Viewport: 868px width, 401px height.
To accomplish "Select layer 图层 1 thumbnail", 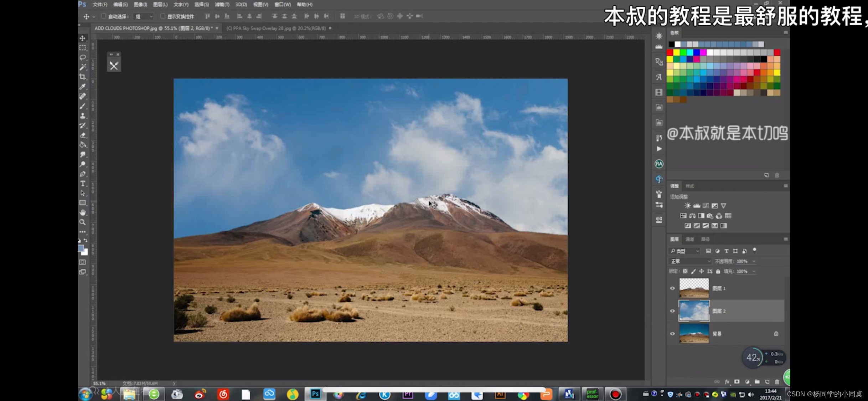I will [x=694, y=288].
